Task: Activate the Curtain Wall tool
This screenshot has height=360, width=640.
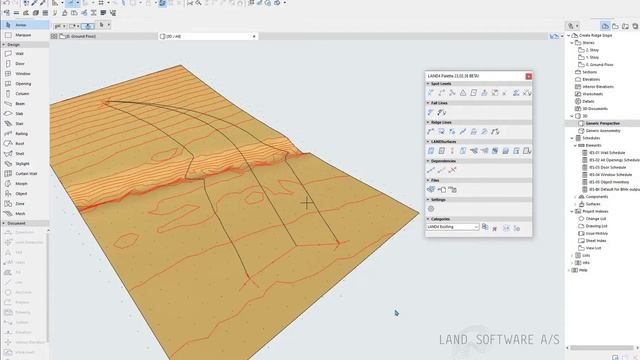Action: click(24, 173)
